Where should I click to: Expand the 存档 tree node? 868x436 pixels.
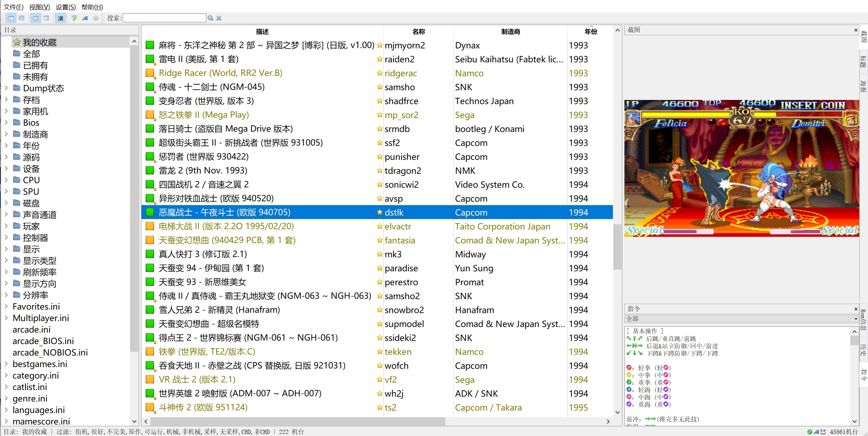pos(6,100)
